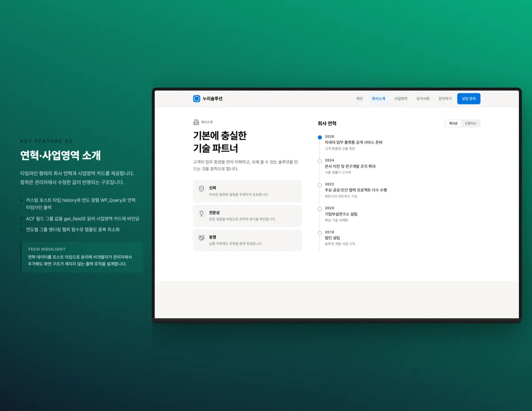The image size is (532, 411).
Task: Switch sorting to 오름차순
Action: click(x=470, y=123)
